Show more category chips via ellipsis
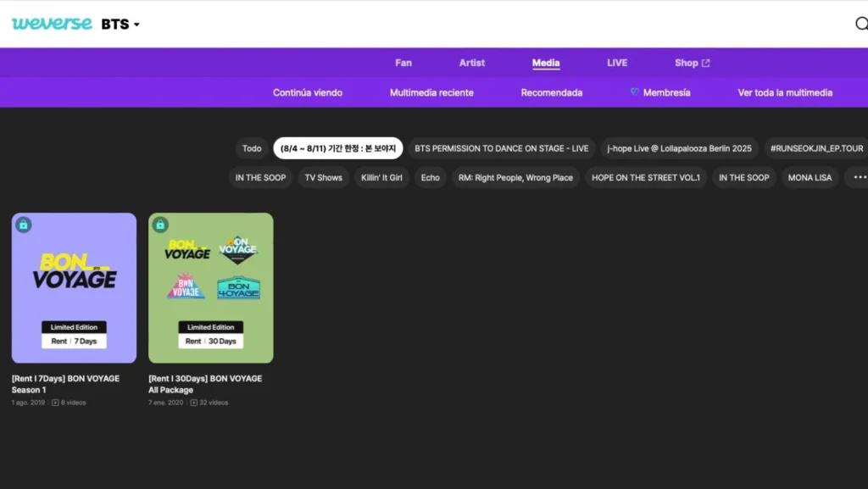The image size is (868, 489). (860, 178)
